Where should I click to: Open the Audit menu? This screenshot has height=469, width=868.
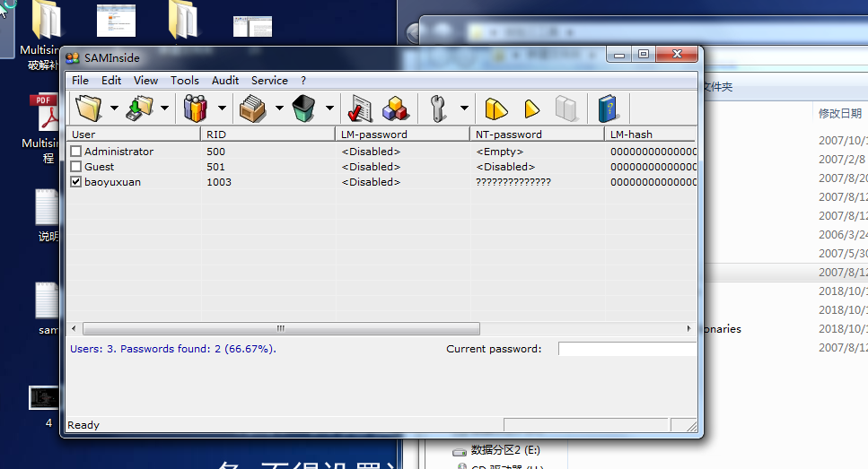click(225, 80)
